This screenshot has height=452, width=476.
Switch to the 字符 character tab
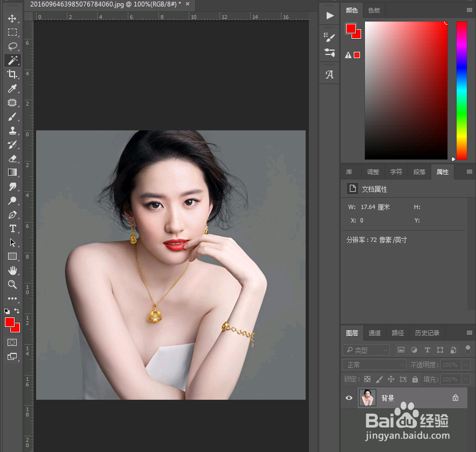[396, 172]
